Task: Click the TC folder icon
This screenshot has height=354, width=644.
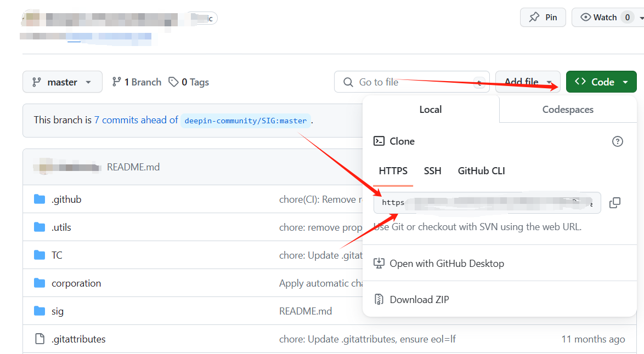Action: 39,255
